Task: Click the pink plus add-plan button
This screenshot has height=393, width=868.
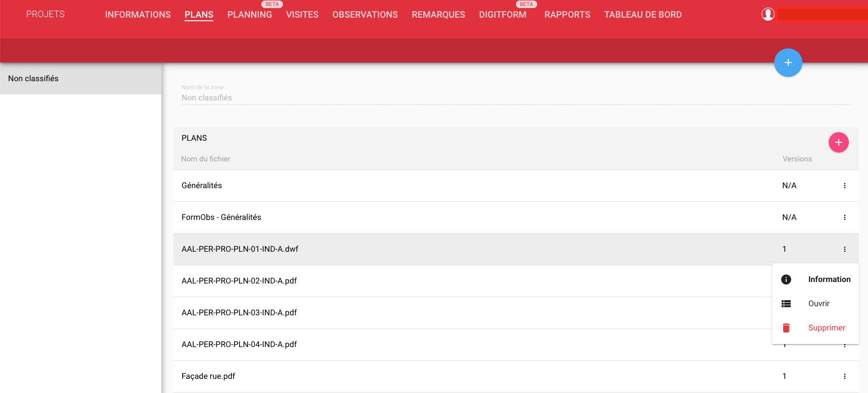Action: [838, 142]
